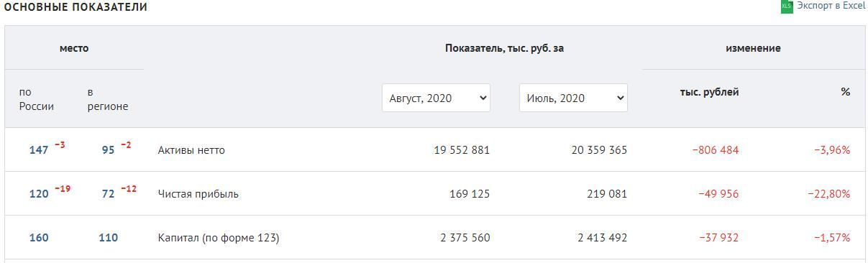The height and width of the screenshot is (263, 868).
Task: Click regional rank 95 for Активы нетто
Action: click(108, 150)
